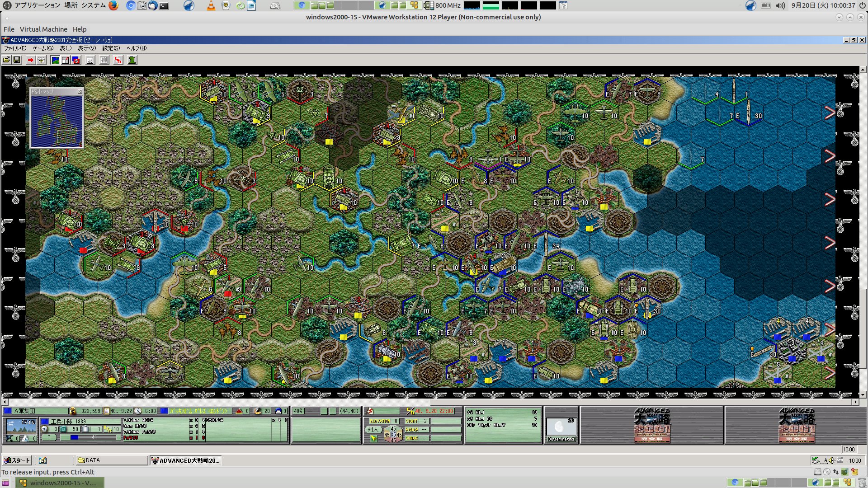Click the Firefox icon in the top panel

[113, 5]
